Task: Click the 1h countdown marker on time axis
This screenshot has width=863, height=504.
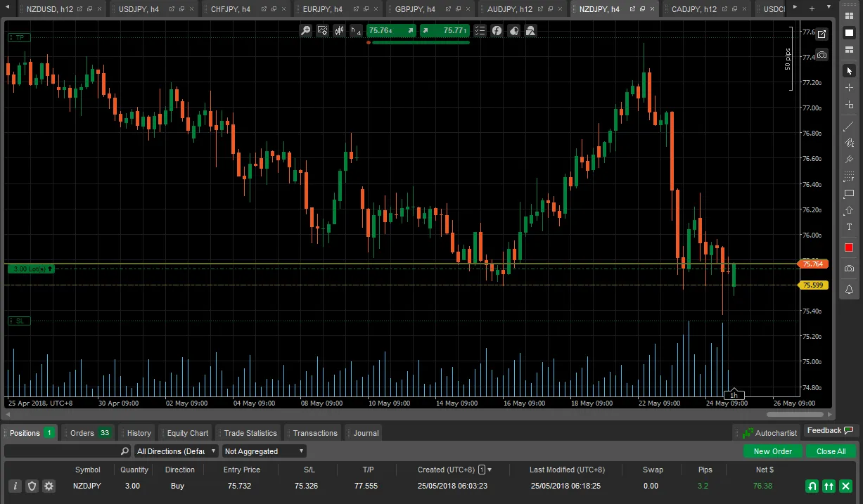Action: (734, 395)
